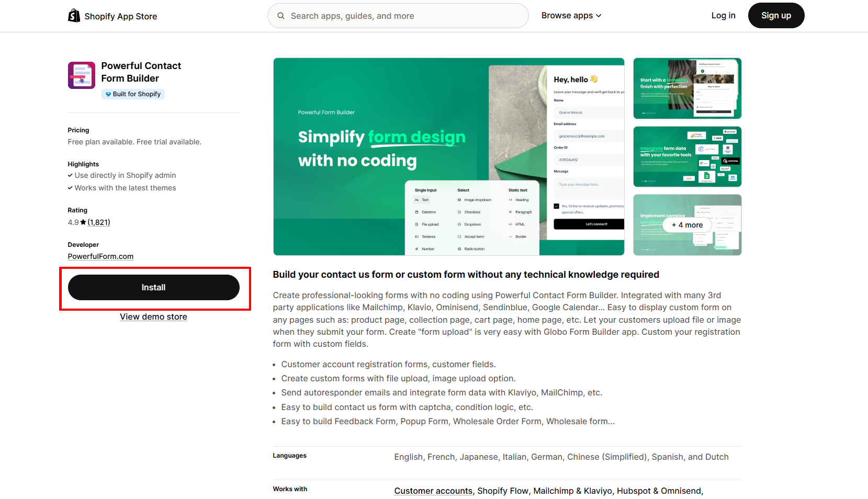This screenshot has height=499, width=868.
Task: Click the rating star icon
Action: 83,222
